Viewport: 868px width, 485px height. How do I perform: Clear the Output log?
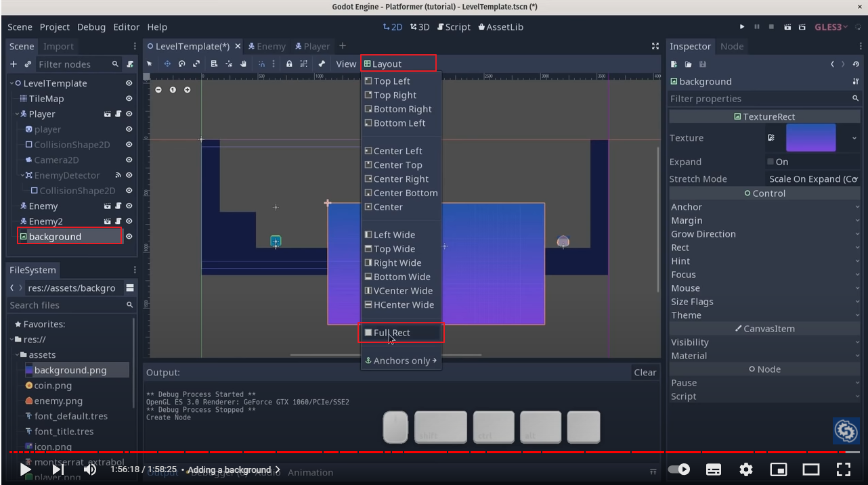click(x=645, y=373)
